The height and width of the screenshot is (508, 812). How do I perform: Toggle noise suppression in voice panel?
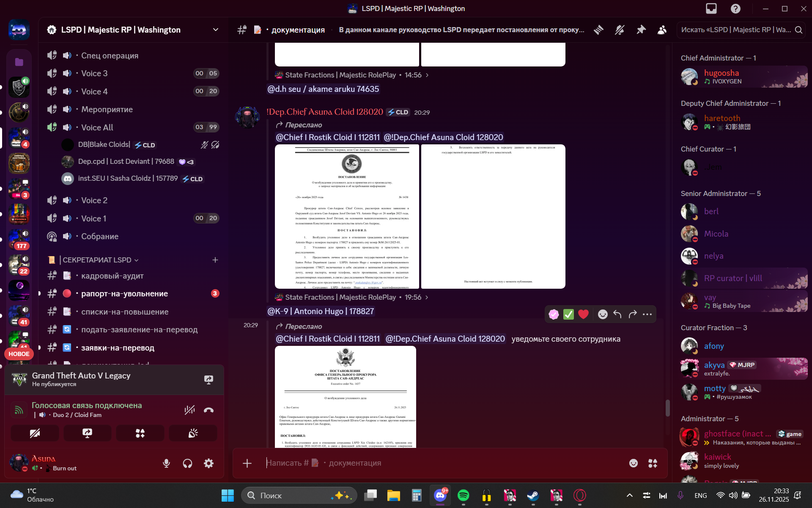click(189, 410)
